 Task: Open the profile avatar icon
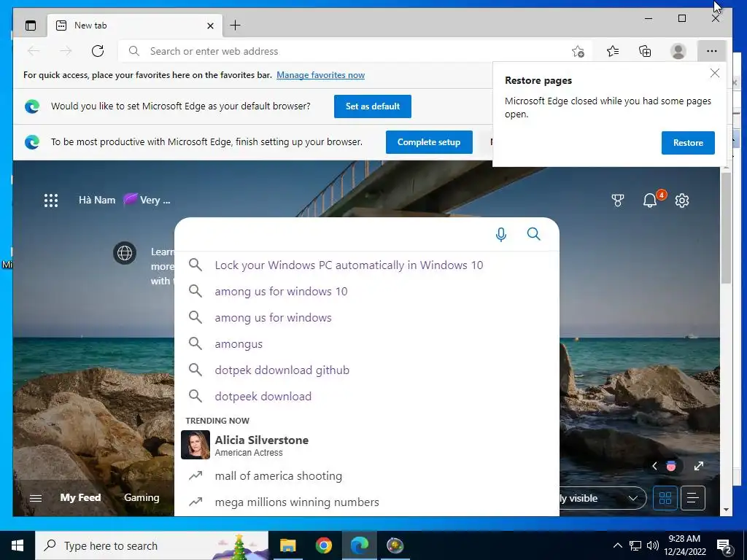click(x=678, y=51)
